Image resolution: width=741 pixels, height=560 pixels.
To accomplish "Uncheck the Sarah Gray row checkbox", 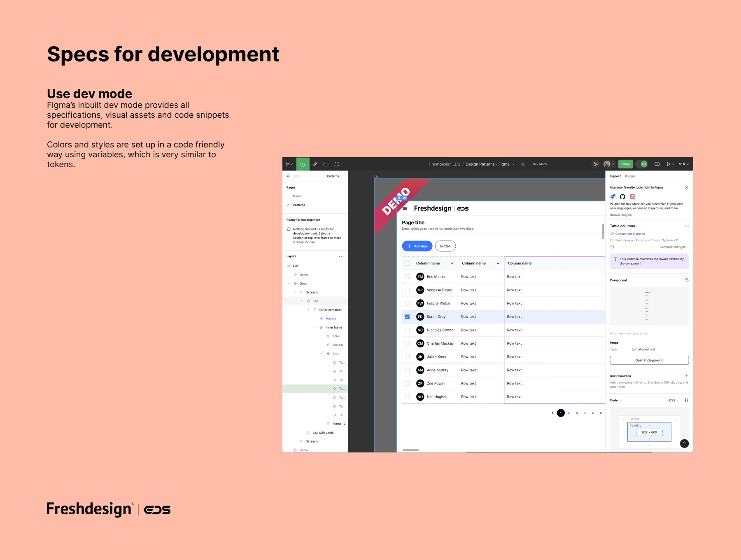I will [407, 317].
